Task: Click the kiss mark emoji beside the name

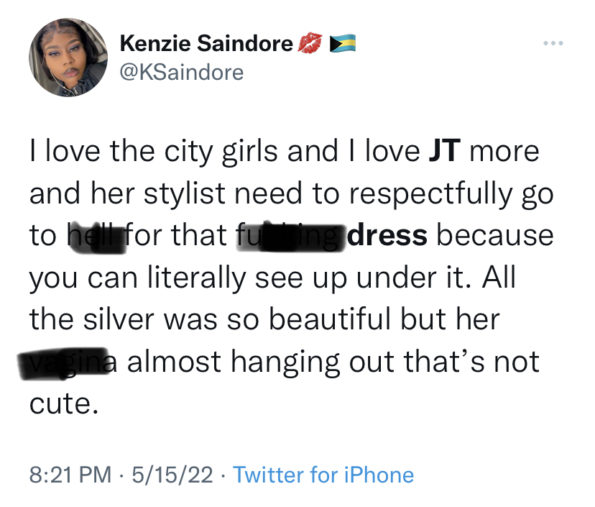Action: click(310, 43)
